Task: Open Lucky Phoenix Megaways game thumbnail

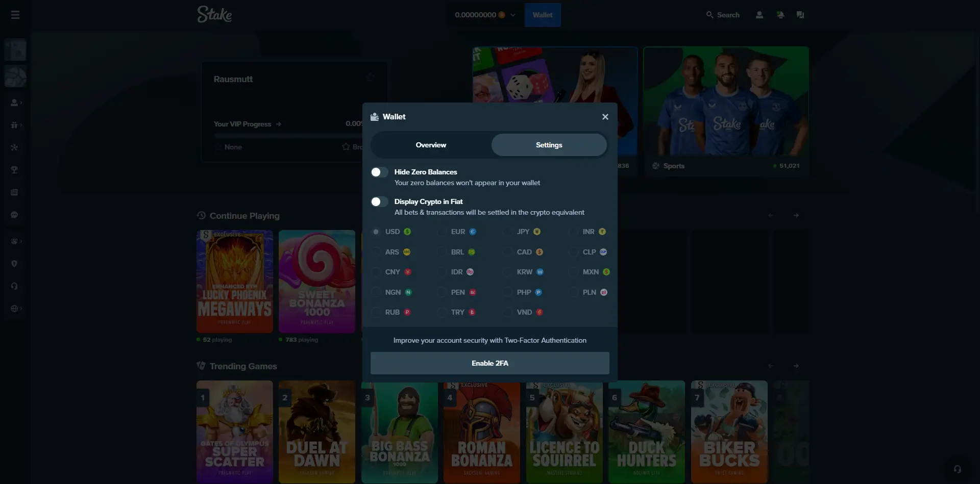Action: (235, 282)
